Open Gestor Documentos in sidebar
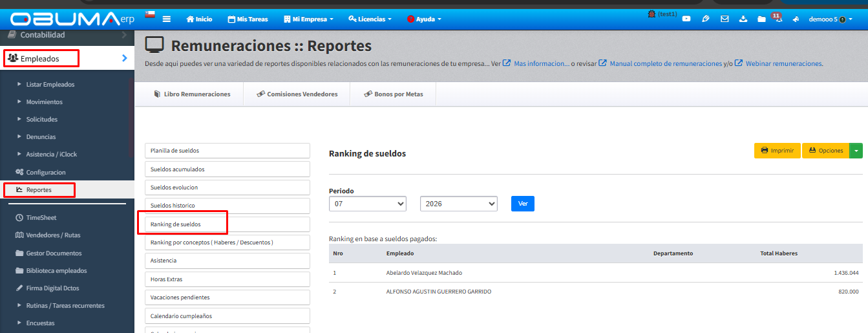 coord(48,253)
